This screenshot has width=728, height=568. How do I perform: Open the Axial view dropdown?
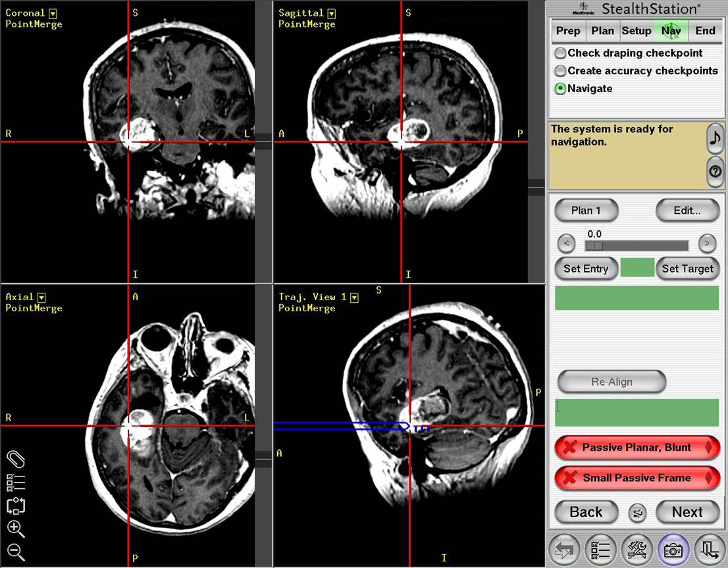41,297
